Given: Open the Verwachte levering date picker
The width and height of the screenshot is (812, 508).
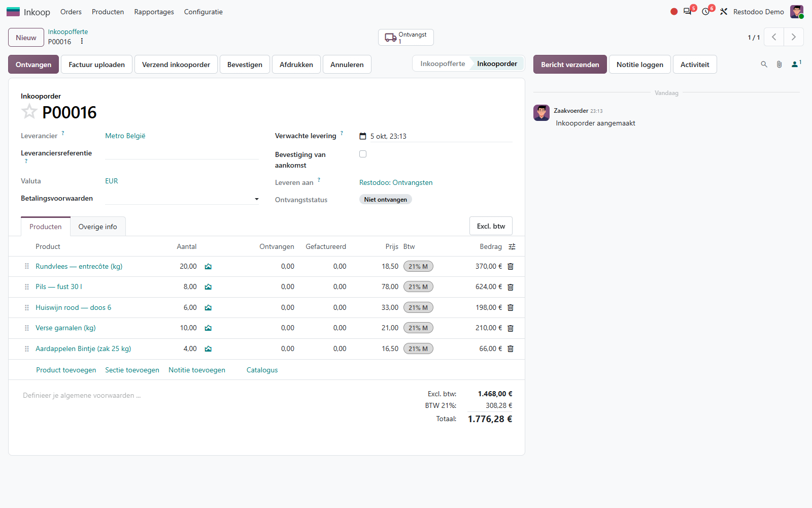Looking at the screenshot, I should [363, 136].
